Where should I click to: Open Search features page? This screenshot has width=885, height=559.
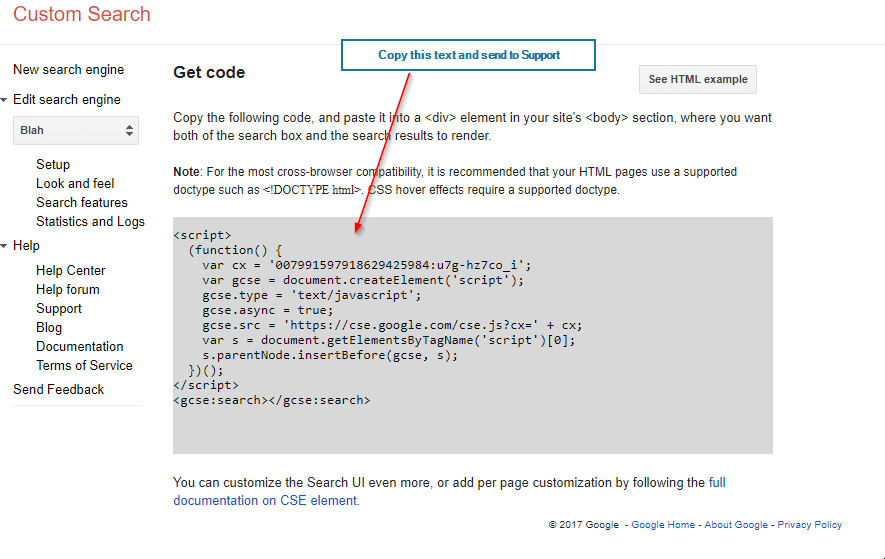coord(82,202)
